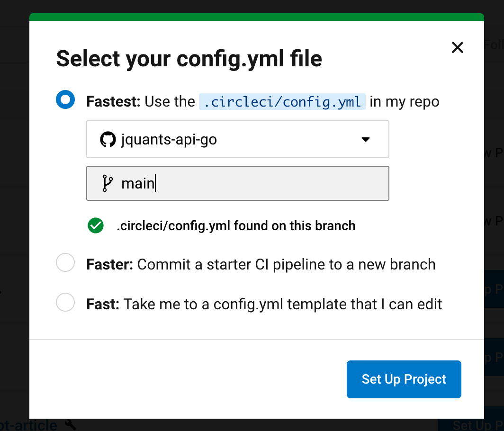
Task: Open the jquants-api-go repository dropdown
Action: (237, 140)
